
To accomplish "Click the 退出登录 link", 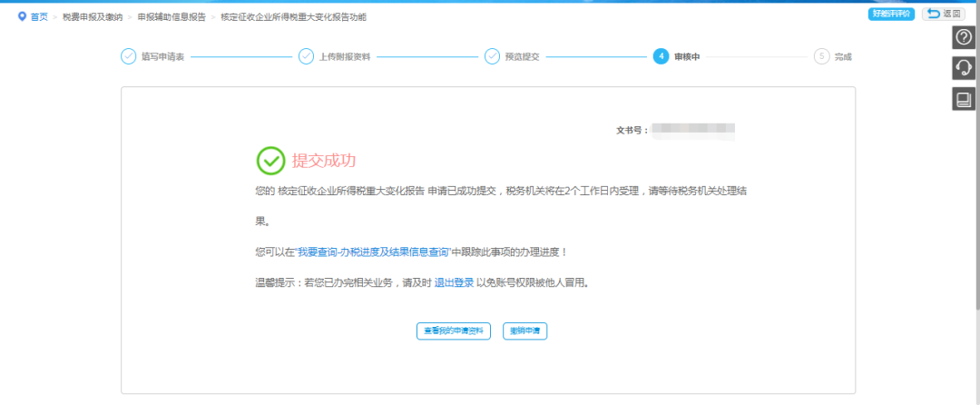I will pos(454,282).
